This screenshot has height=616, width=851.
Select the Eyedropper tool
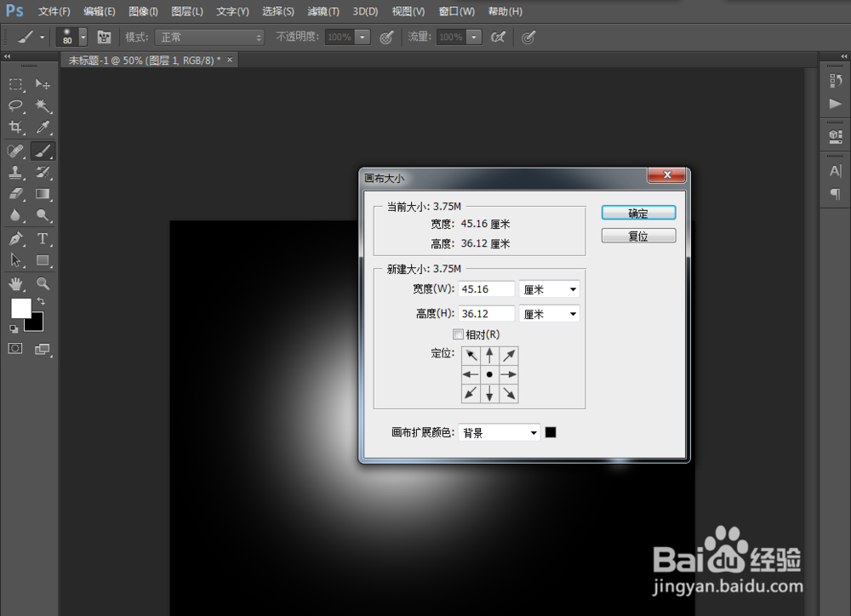pos(43,127)
